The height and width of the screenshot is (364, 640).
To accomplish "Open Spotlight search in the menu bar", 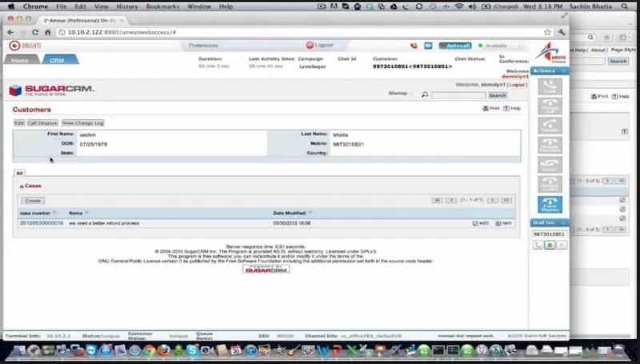I will click(625, 6).
